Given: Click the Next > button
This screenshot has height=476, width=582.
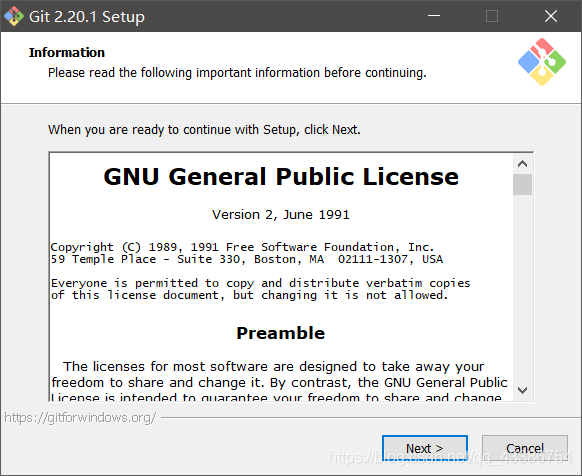Looking at the screenshot, I should pos(425,448).
